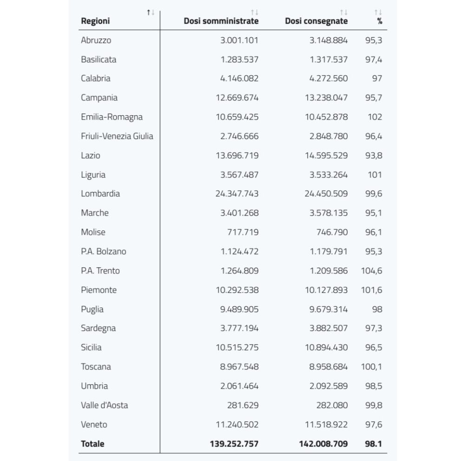This screenshot has height=461, width=476.
Task: Click the % column header label
Action: [x=379, y=21]
